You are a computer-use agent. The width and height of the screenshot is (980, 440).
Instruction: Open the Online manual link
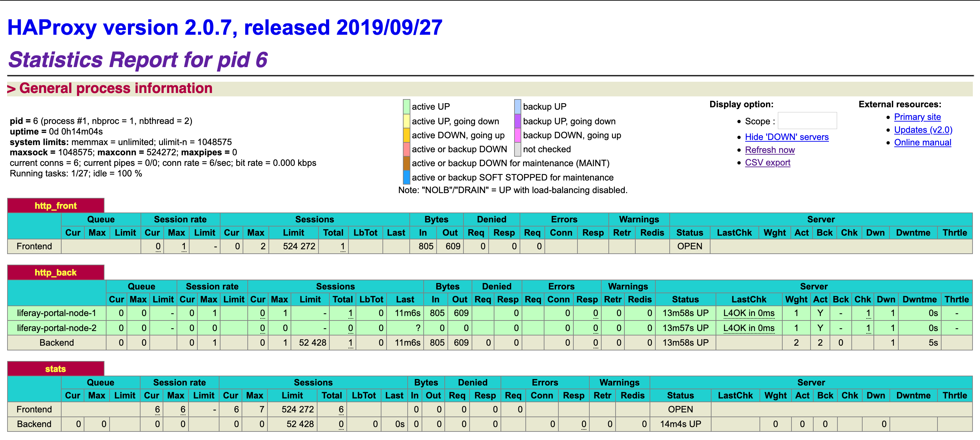coord(922,142)
